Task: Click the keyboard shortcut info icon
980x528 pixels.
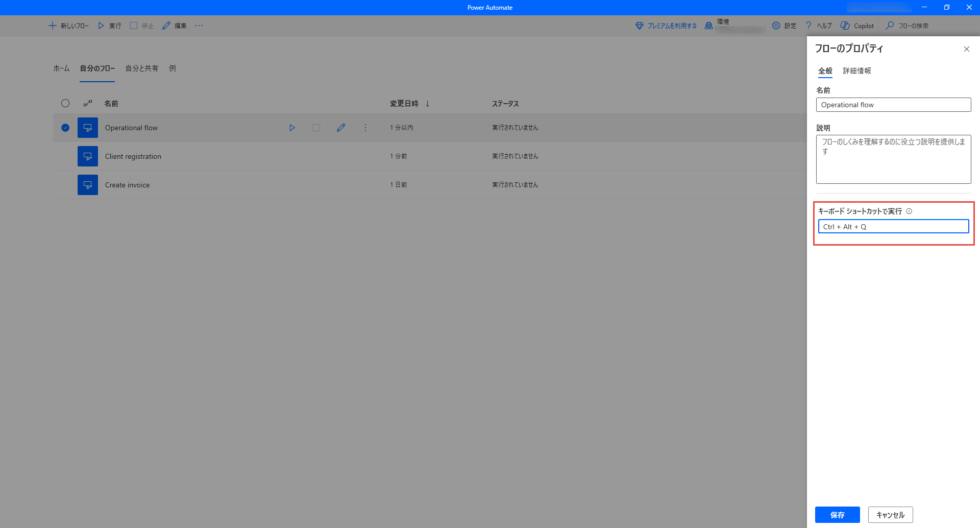Action: coord(909,211)
